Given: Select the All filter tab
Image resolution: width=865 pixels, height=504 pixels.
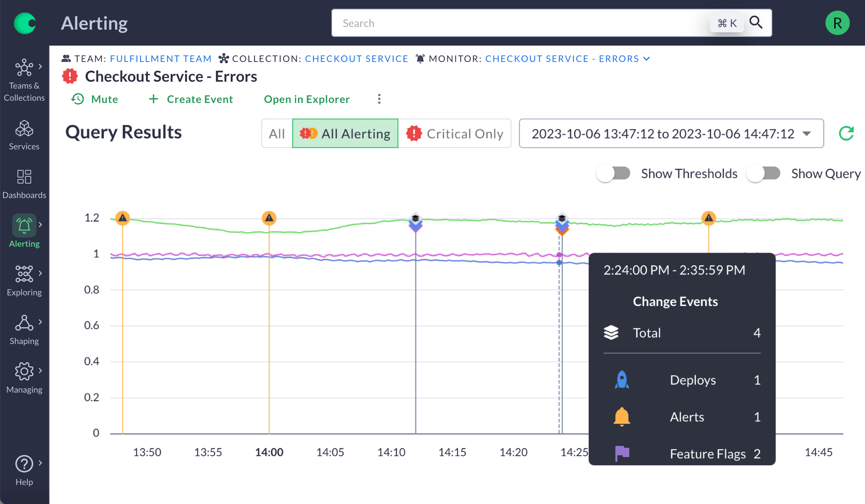Looking at the screenshot, I should 277,133.
